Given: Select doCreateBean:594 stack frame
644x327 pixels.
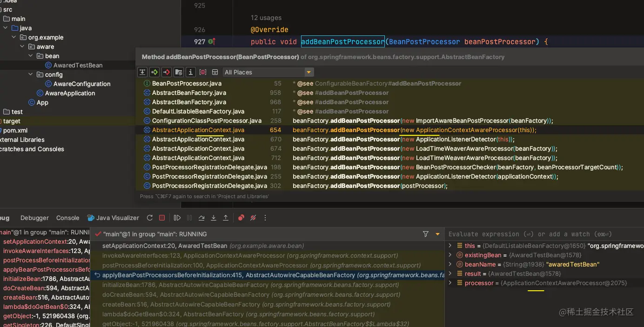Looking at the screenshot, I should click(268, 294).
